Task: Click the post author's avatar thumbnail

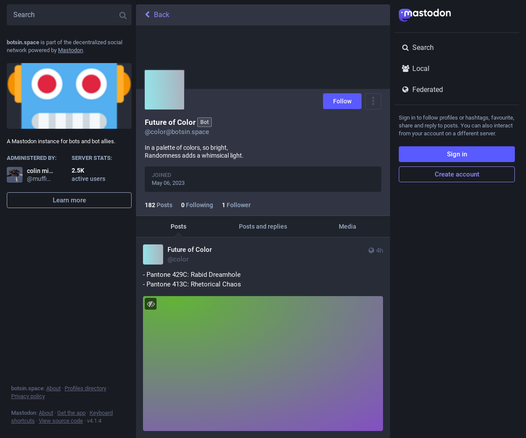Action: [153, 254]
